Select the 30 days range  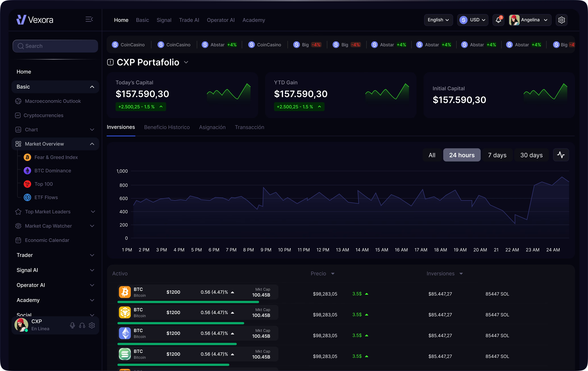(531, 155)
